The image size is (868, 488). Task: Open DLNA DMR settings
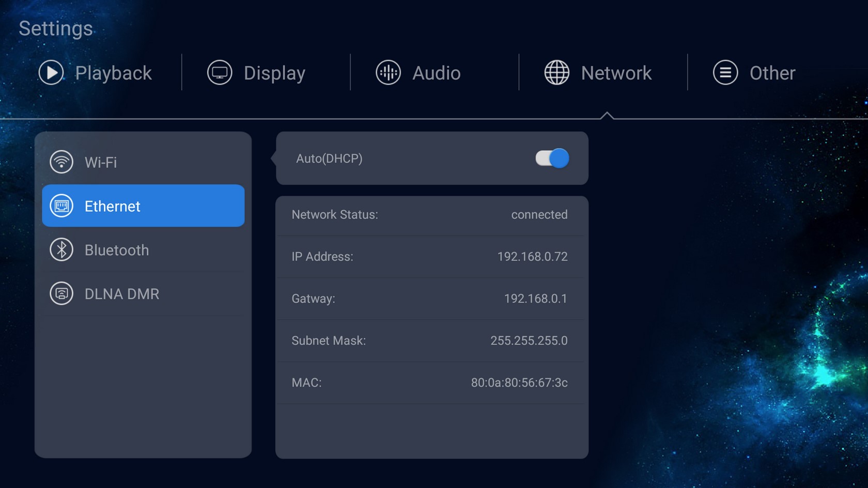(x=143, y=293)
